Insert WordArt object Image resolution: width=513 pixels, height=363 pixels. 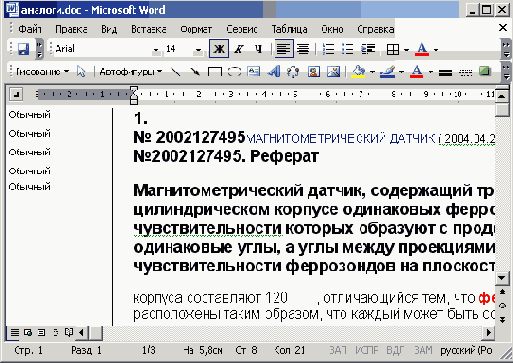click(x=273, y=71)
